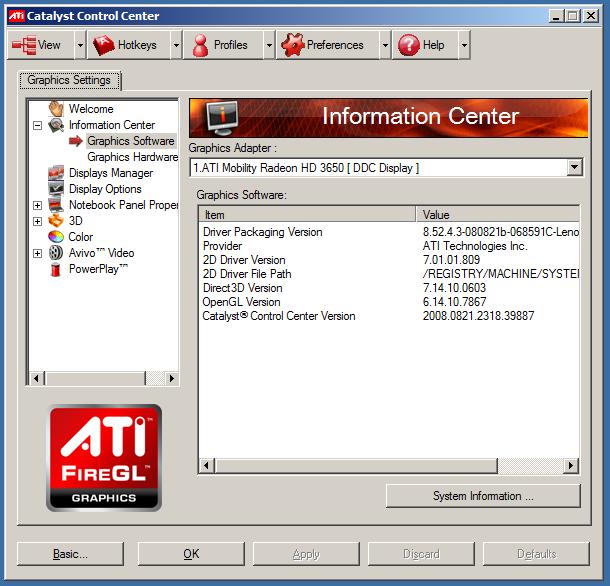The image size is (610, 586).
Task: Click the Preferences gear icon
Action: tap(293, 45)
